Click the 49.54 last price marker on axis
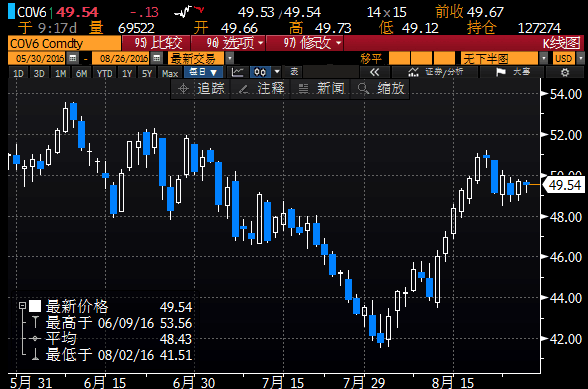Screen dimensions: 588x389 coord(564,185)
